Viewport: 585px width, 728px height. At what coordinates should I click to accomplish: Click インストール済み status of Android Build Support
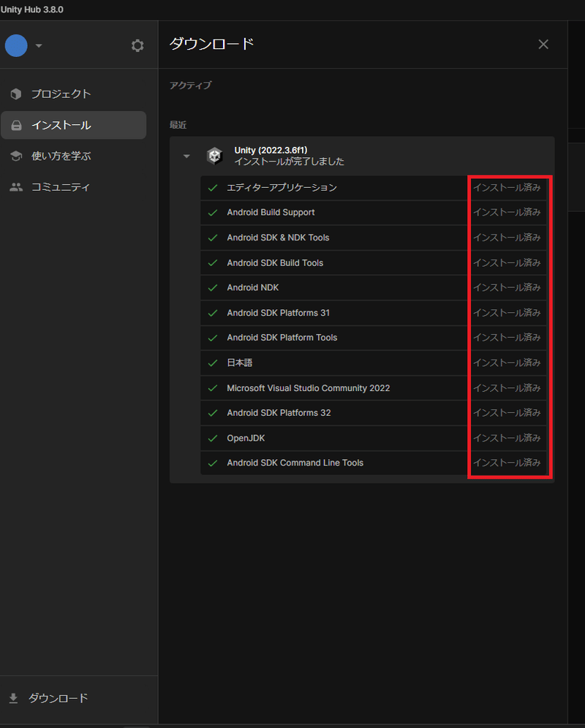(507, 212)
